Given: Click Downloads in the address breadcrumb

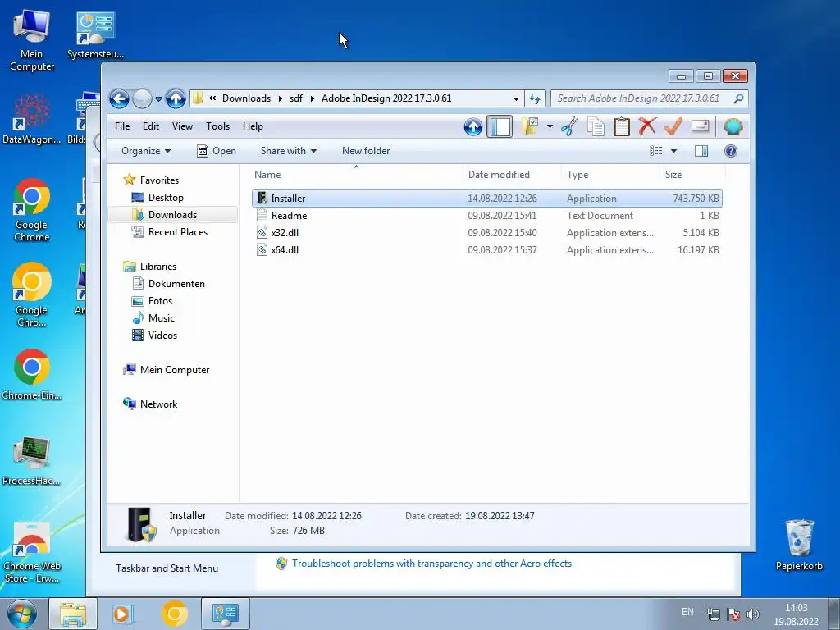Looking at the screenshot, I should pos(246,98).
